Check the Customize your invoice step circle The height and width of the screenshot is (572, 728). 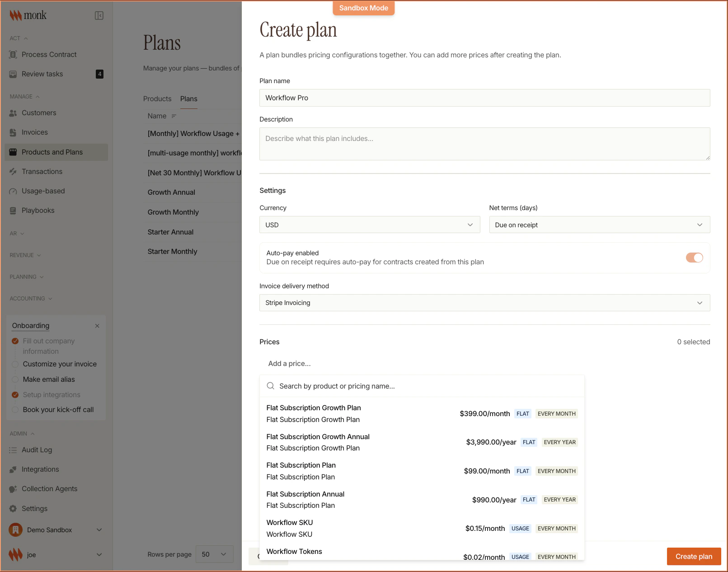pyautogui.click(x=15, y=364)
